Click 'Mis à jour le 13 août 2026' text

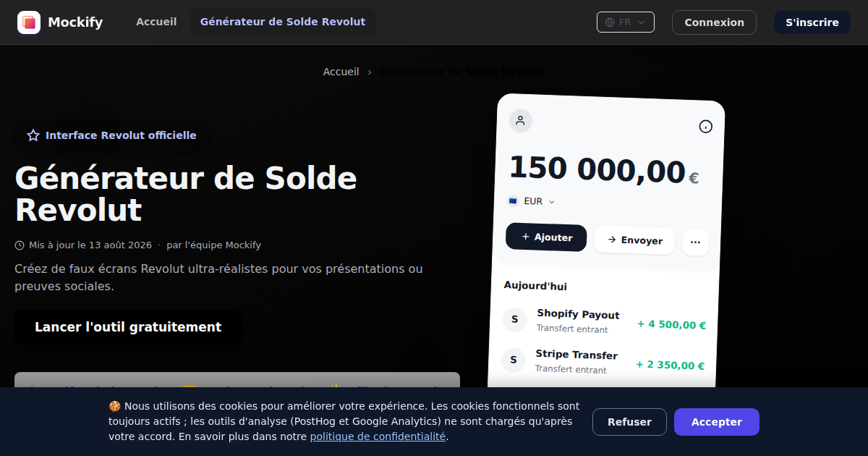[x=90, y=245]
